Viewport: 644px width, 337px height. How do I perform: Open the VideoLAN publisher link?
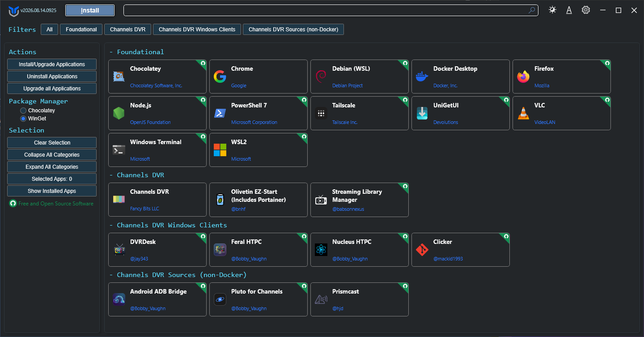(545, 122)
